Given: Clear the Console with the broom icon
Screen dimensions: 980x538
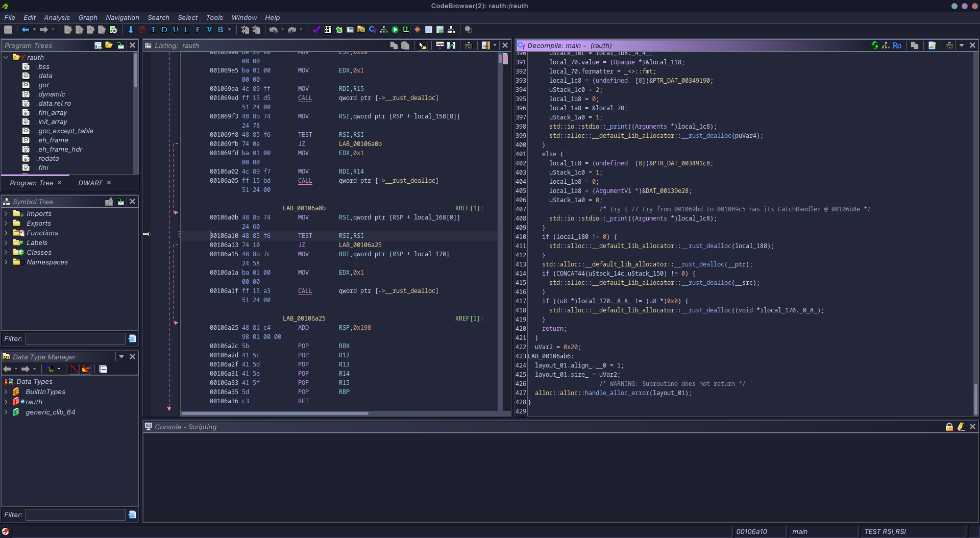Looking at the screenshot, I should tap(961, 427).
